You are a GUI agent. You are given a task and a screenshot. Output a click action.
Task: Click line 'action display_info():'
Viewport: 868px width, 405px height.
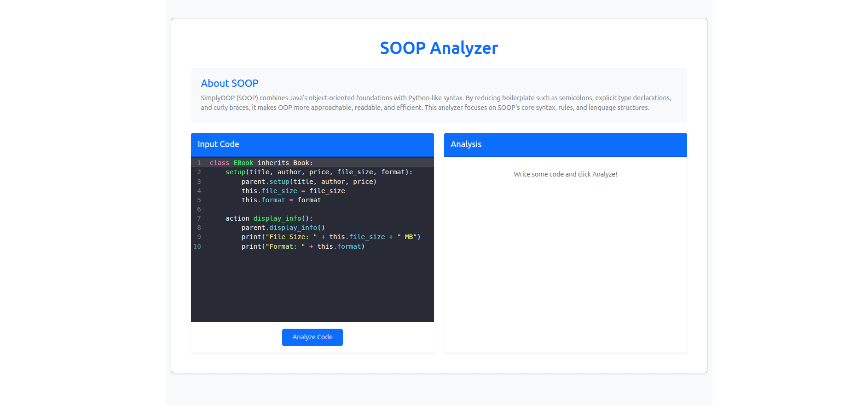(x=269, y=218)
